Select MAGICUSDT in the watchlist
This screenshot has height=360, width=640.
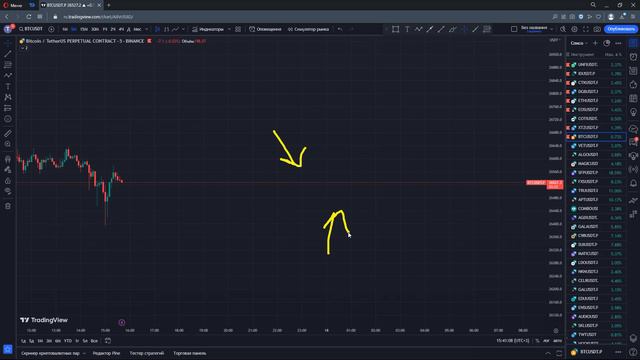[x=596, y=164]
